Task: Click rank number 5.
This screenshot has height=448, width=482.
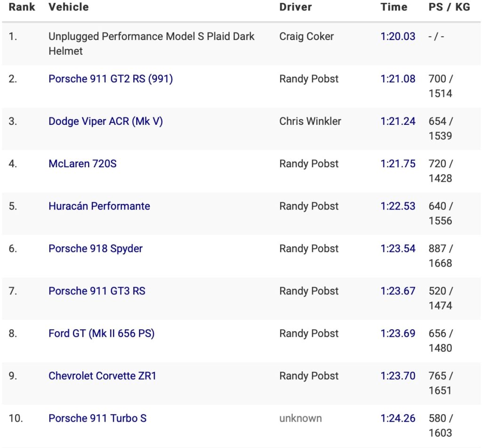Action: pos(13,206)
